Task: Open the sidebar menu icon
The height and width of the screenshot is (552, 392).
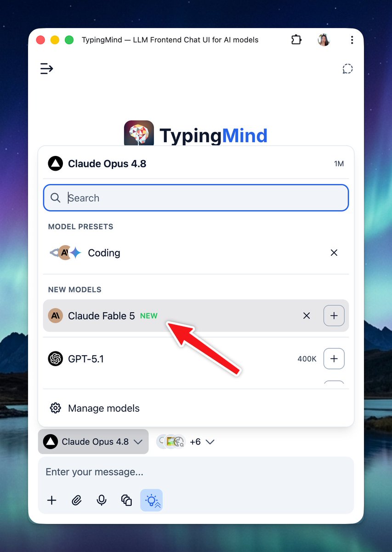Action: [46, 69]
